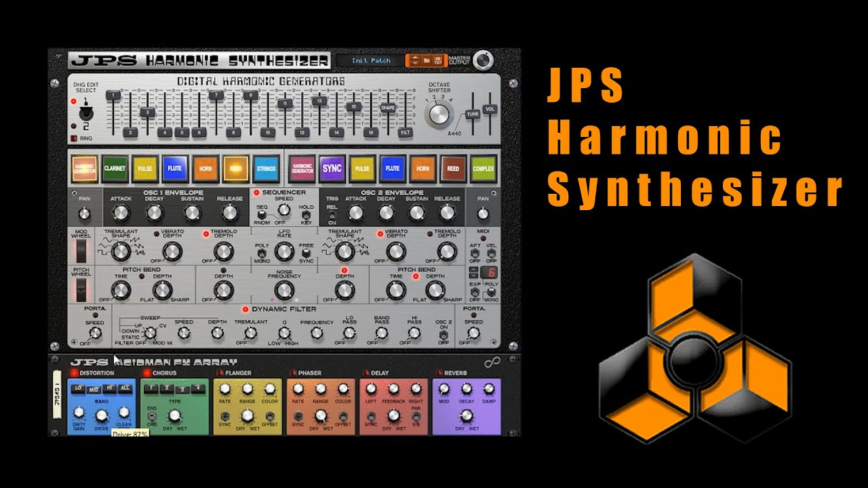Click the VOL slider handle
Screen dimensions: 868x488
point(490,108)
